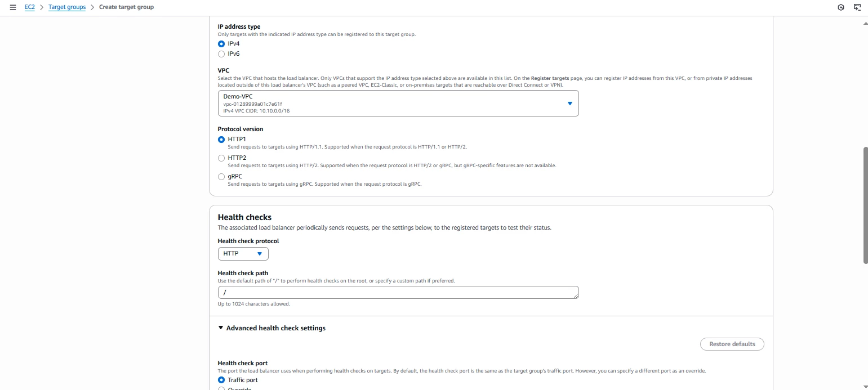868x390 pixels.
Task: Select the IPv6 address type
Action: click(221, 54)
